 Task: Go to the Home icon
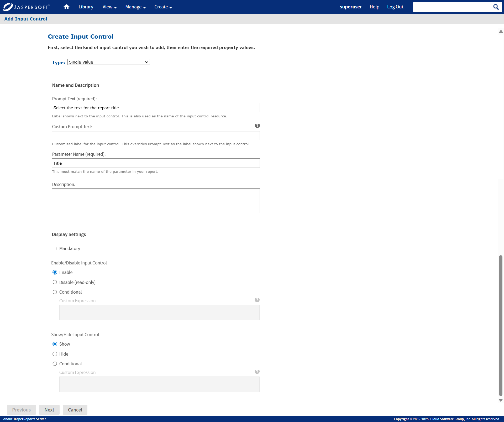coord(66,7)
